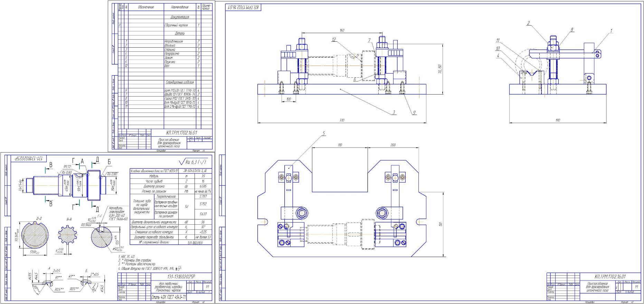The width and height of the screenshot is (644, 304).
Task: Click the 70..150 height dimension on front view
Action: (440, 69)
